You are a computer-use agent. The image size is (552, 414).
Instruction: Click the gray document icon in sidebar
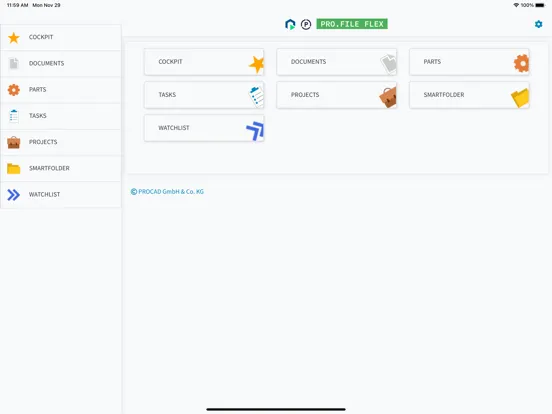(x=14, y=63)
